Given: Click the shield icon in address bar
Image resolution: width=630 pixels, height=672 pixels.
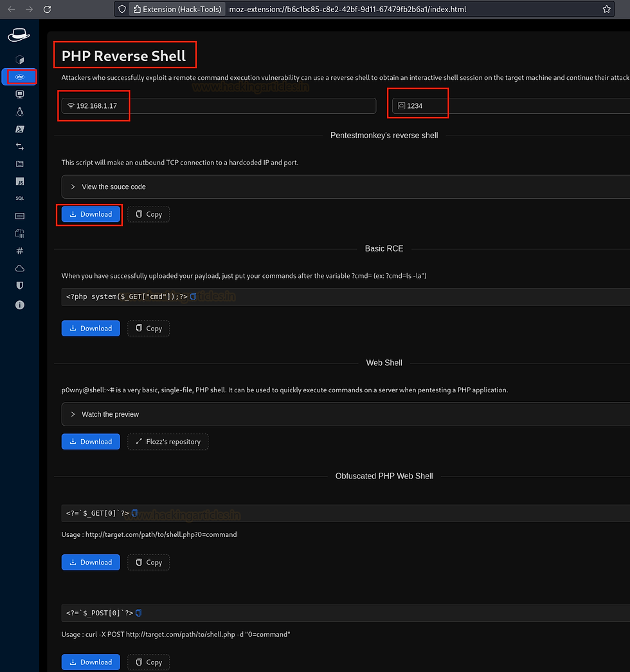Looking at the screenshot, I should pyautogui.click(x=122, y=9).
